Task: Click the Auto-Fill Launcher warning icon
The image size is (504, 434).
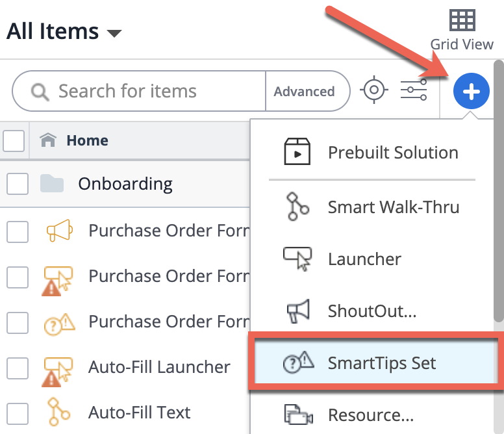Action: tap(59, 367)
